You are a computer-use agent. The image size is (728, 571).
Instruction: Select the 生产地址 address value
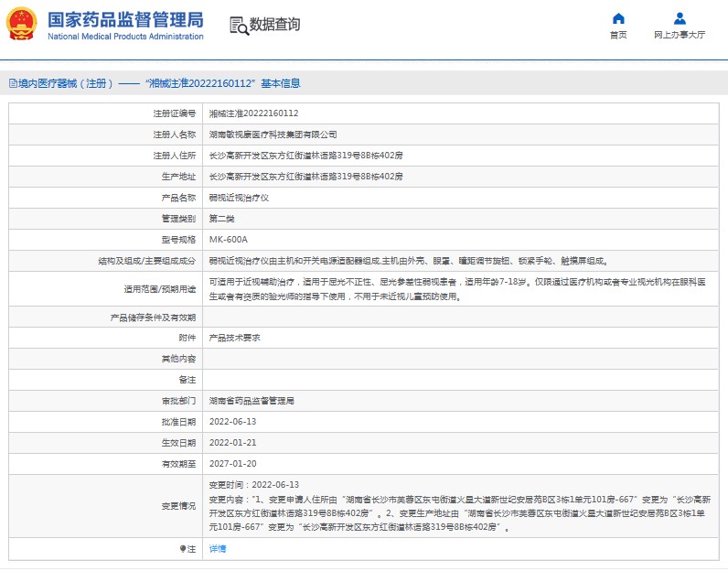coord(306,177)
